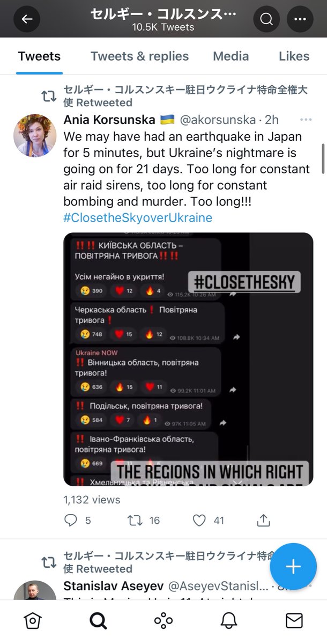Open the Likes tab
The width and height of the screenshot is (327, 644).
coord(294,56)
